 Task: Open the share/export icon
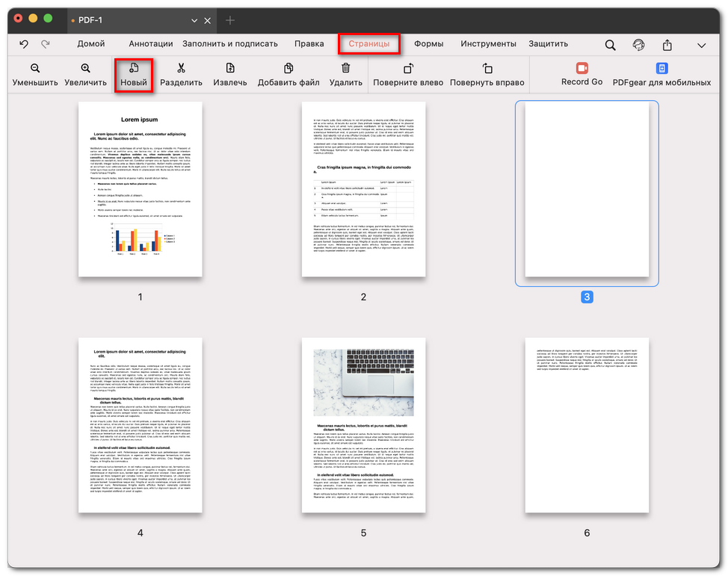point(668,43)
